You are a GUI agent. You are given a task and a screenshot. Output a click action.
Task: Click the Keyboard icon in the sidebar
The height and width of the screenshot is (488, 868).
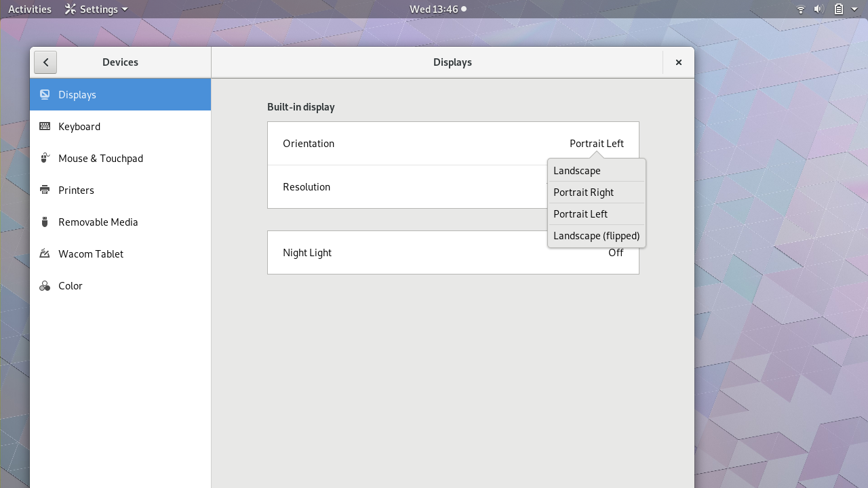point(45,126)
